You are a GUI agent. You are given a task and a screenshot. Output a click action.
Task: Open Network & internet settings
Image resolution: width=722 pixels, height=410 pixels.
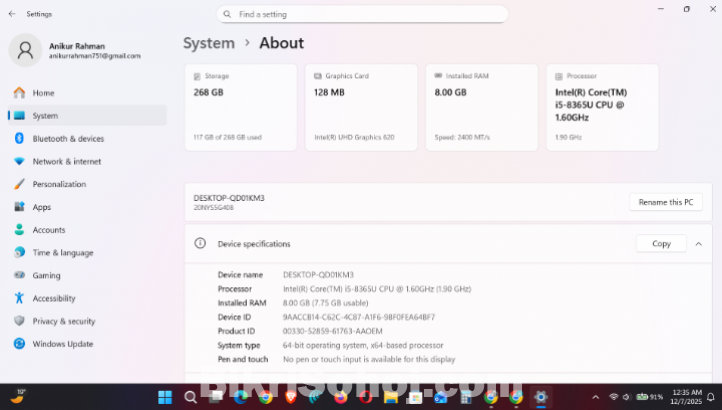click(x=66, y=161)
